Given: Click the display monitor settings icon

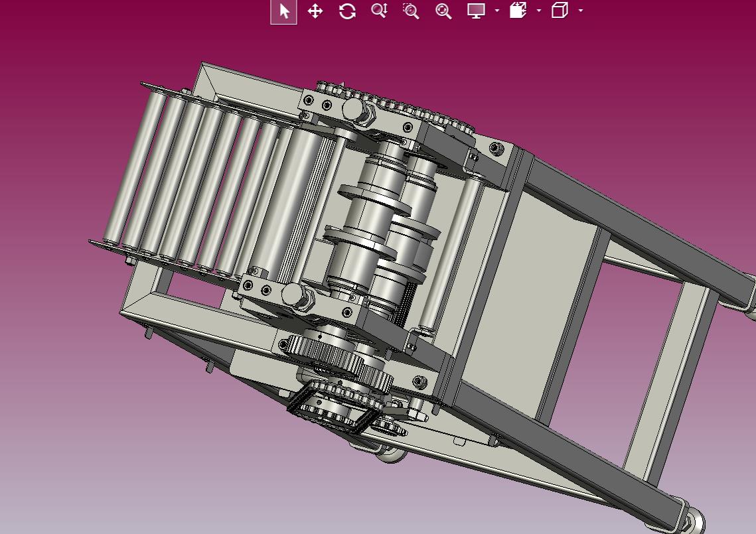Looking at the screenshot, I should tap(476, 11).
